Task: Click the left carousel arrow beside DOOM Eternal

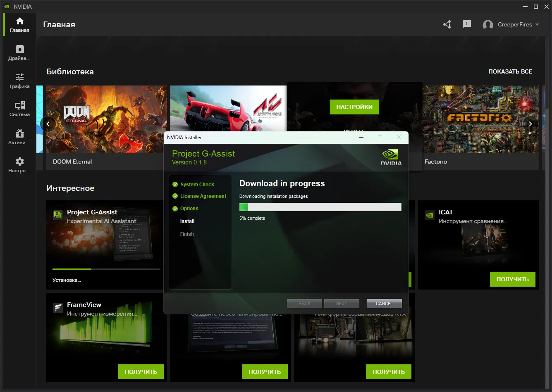Action: (x=48, y=124)
